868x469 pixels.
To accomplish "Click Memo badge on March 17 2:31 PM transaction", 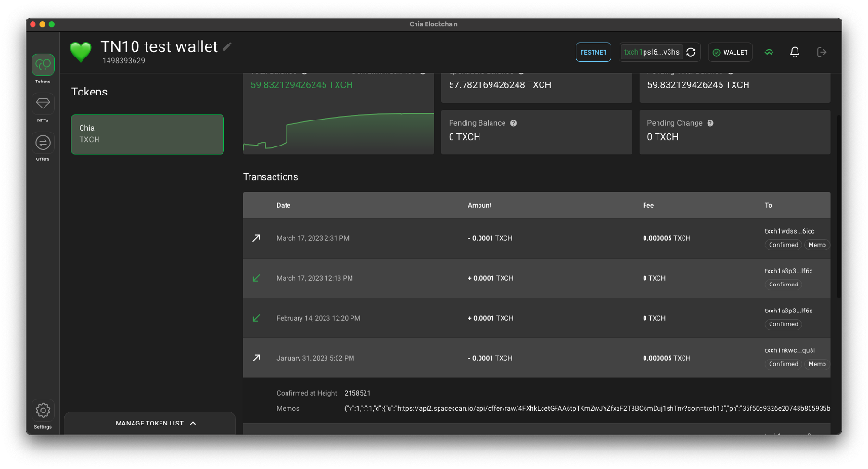I will click(816, 245).
